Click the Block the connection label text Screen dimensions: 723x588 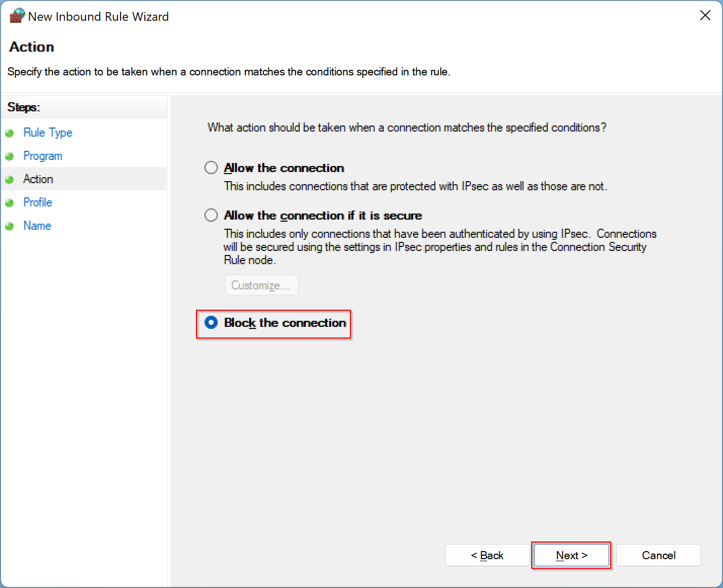pos(284,323)
